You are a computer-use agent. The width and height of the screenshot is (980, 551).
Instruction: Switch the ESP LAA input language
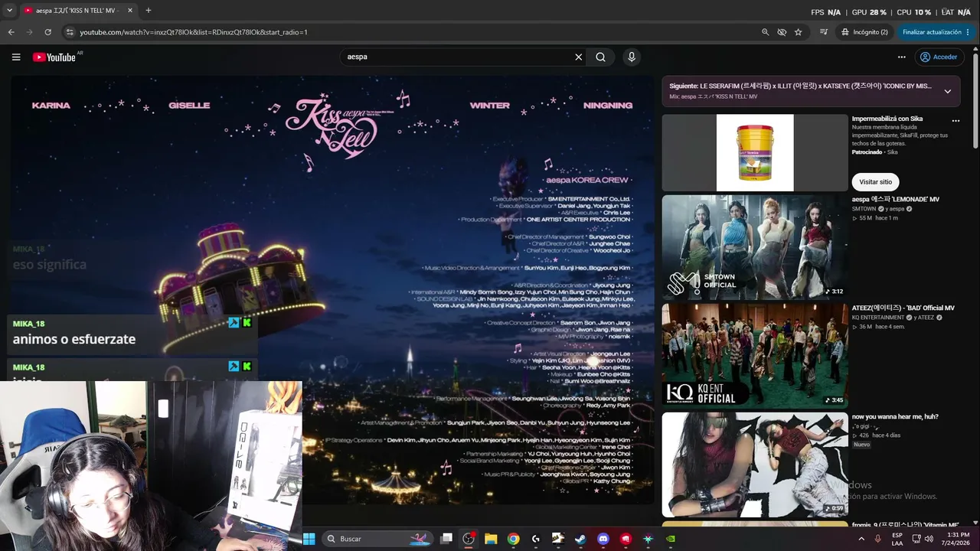[x=897, y=539]
